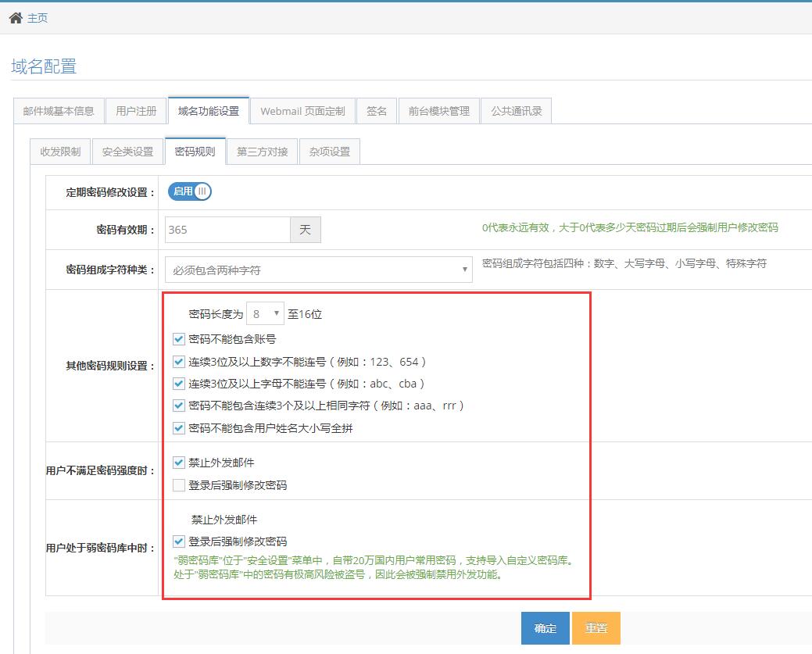Screen dimensions: 812x654
Task: Check 登录后强制修改密码 under 用户不满足密码强度时
Action: (179, 485)
